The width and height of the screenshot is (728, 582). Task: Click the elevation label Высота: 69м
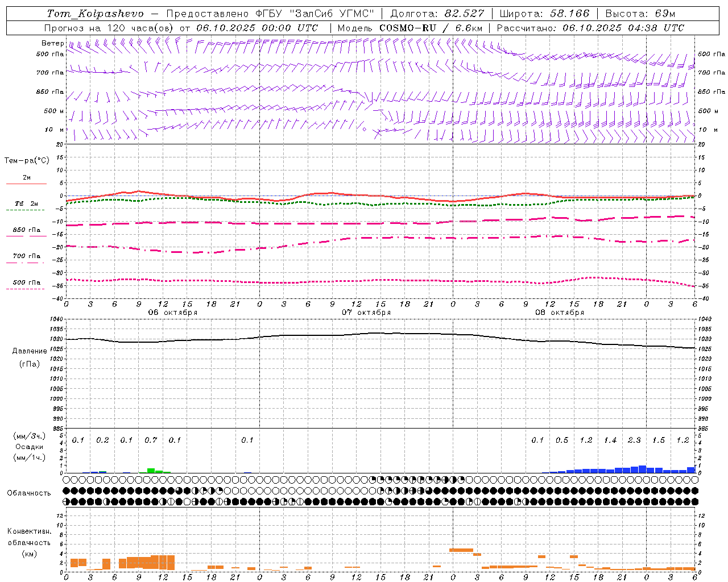coord(640,14)
